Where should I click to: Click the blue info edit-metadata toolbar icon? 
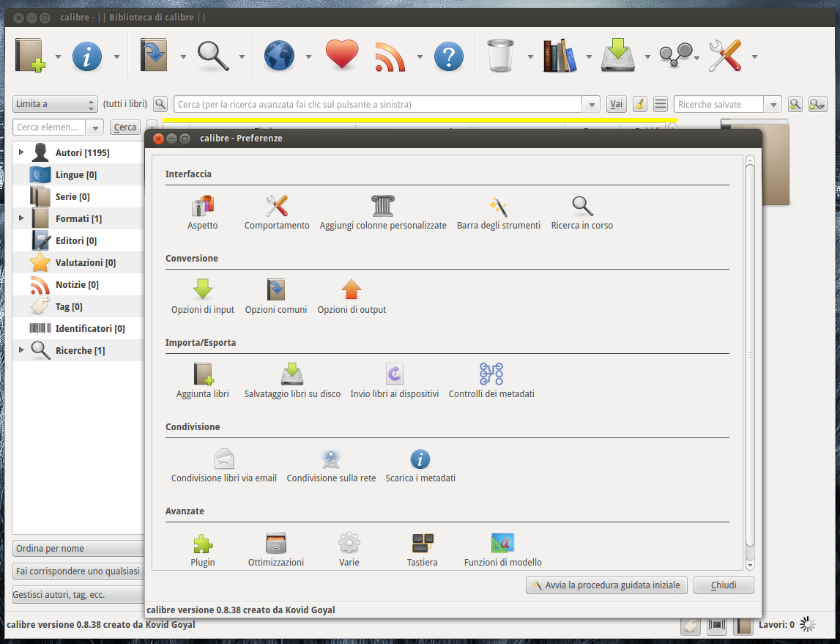tap(87, 56)
